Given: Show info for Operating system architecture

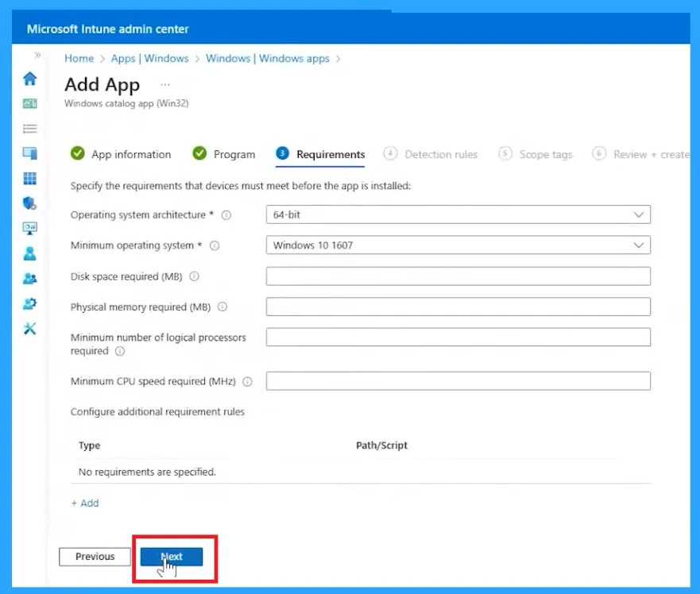Looking at the screenshot, I should tap(226, 215).
